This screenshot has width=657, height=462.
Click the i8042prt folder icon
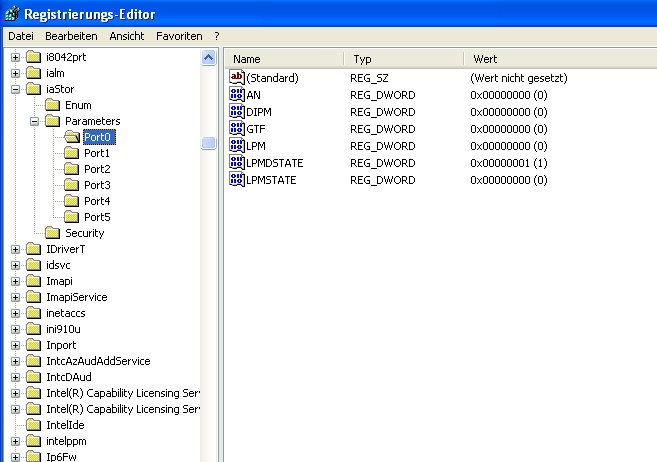[34, 57]
